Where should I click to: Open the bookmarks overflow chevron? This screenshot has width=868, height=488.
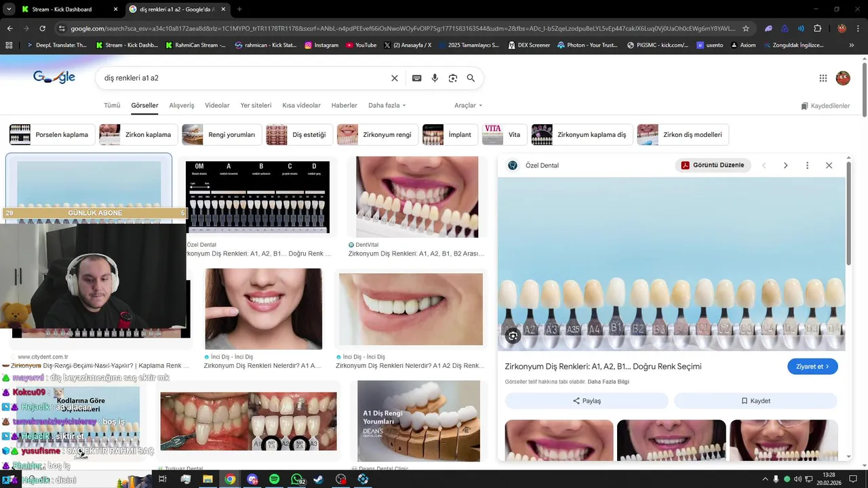pos(852,45)
